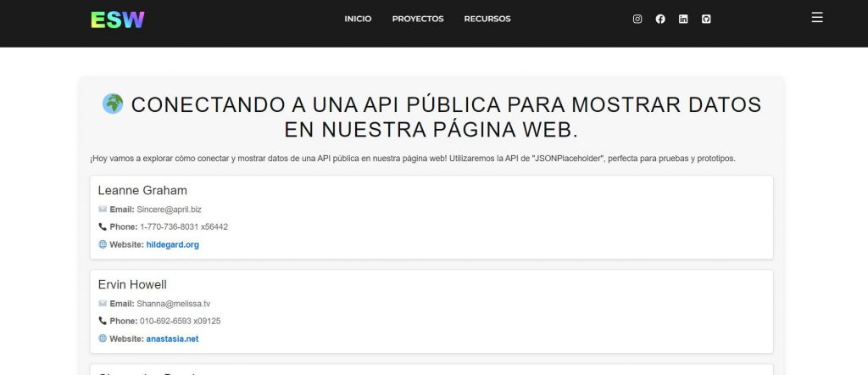Click the 'Conectando a una API pública' heading
The height and width of the screenshot is (375, 868).
point(431,117)
